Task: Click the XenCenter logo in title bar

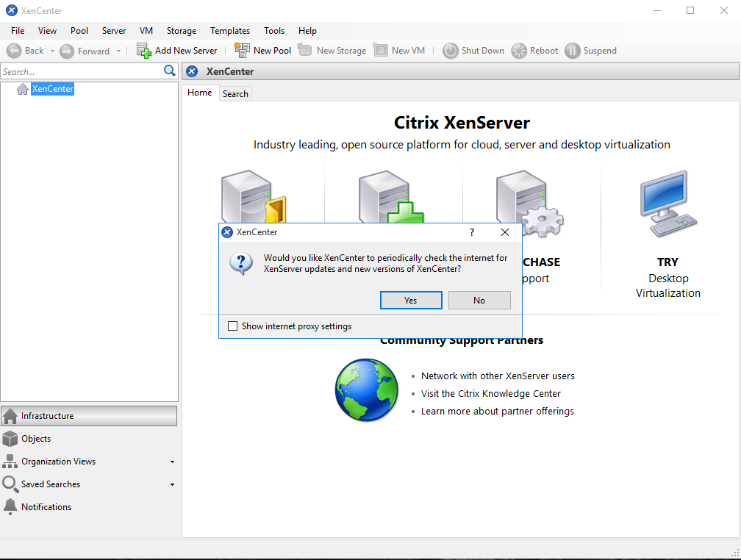Action: coord(12,10)
